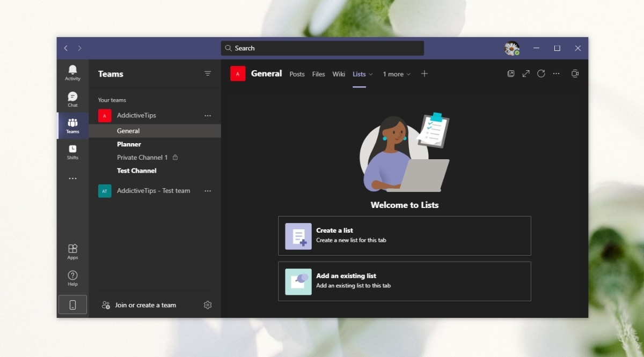
Task: Switch to the Posts tab
Action: (x=297, y=74)
